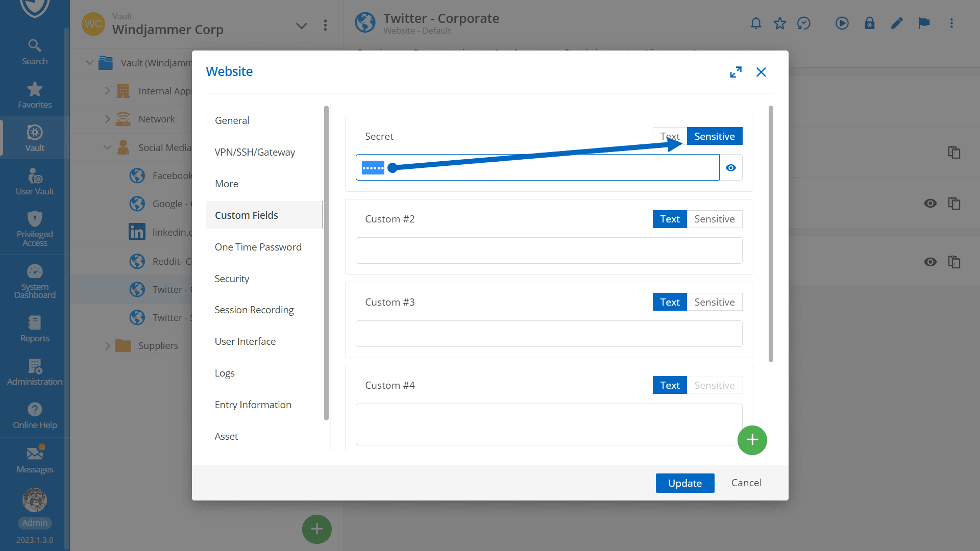The width and height of the screenshot is (980, 551).
Task: Click the Update button
Action: point(684,483)
